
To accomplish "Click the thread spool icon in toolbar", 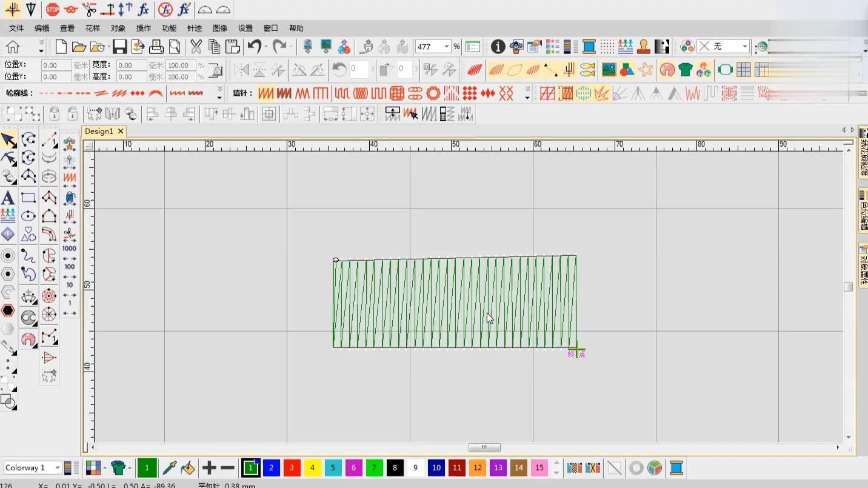I will [589, 47].
